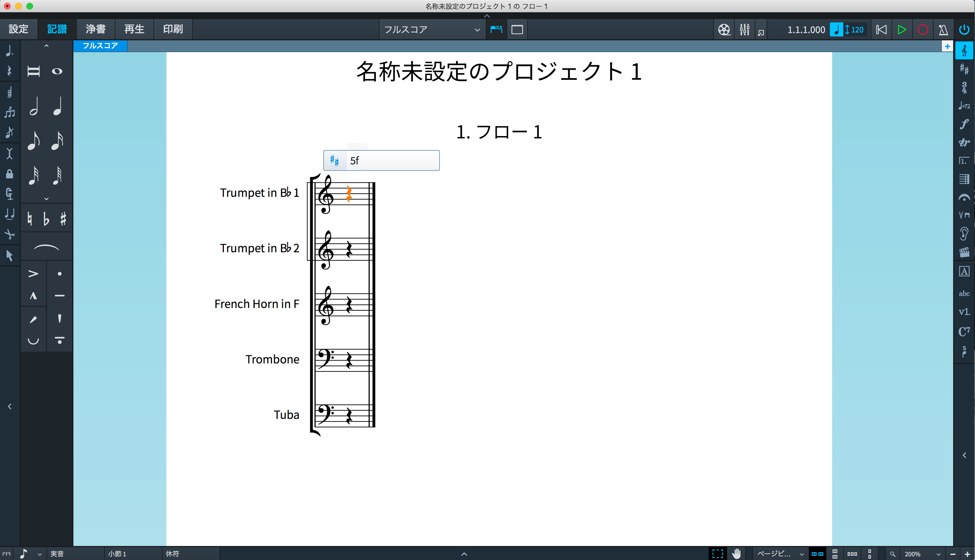Image resolution: width=975 pixels, height=560 pixels.
Task: Click the key signature popover input field
Action: [x=393, y=160]
